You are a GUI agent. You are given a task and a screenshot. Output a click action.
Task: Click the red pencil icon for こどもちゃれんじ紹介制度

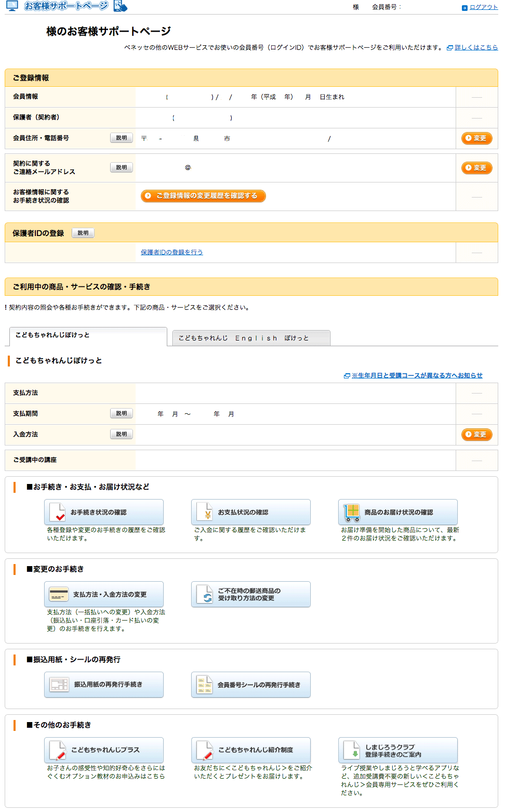click(x=204, y=750)
